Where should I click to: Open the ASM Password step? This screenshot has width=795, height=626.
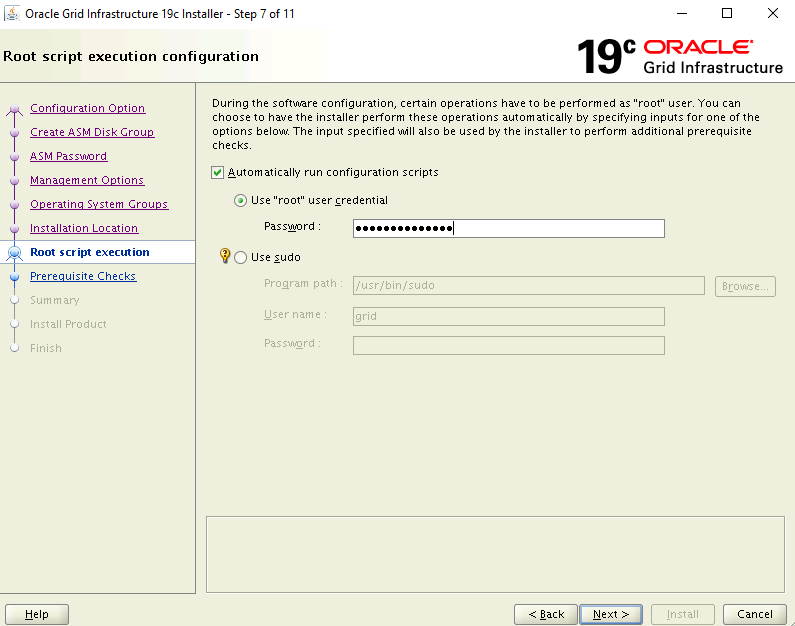[x=68, y=156]
